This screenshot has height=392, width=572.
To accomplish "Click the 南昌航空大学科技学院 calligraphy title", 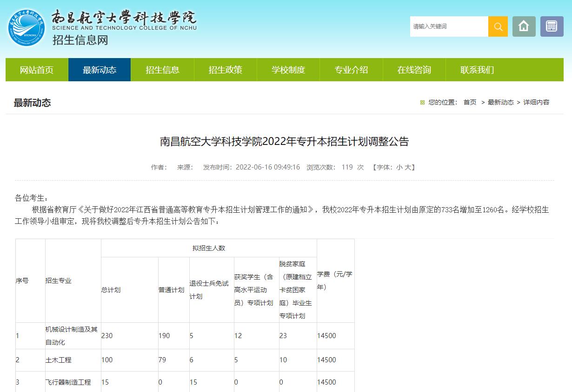I will pyautogui.click(x=124, y=18).
